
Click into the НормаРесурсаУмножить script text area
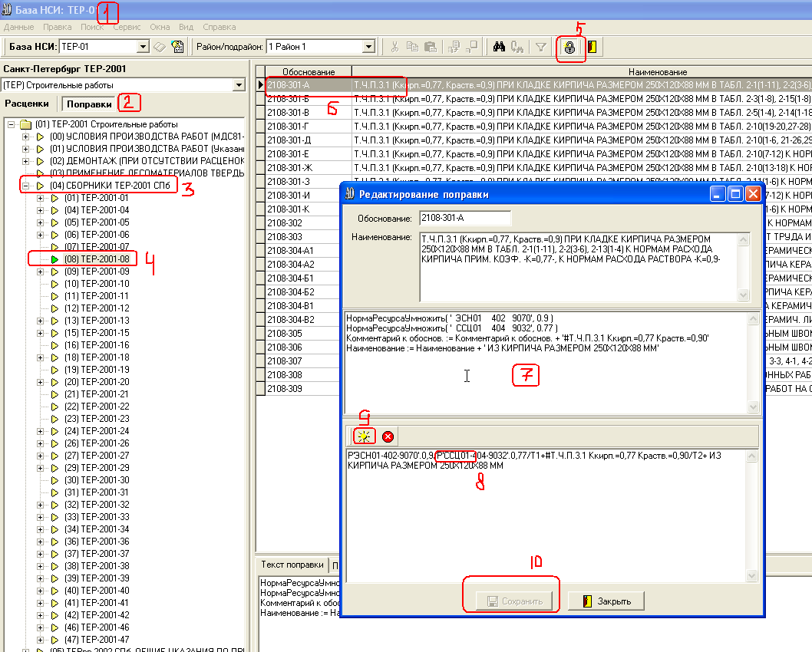coord(546,362)
